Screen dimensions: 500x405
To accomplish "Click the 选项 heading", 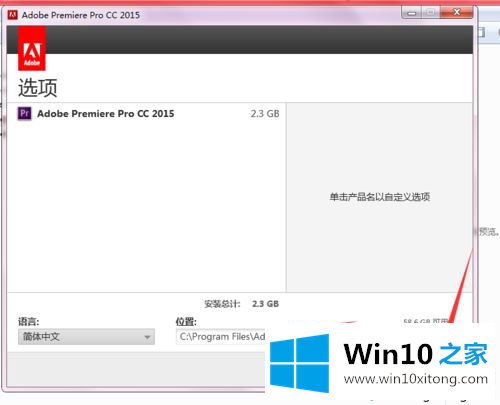I will coord(38,88).
